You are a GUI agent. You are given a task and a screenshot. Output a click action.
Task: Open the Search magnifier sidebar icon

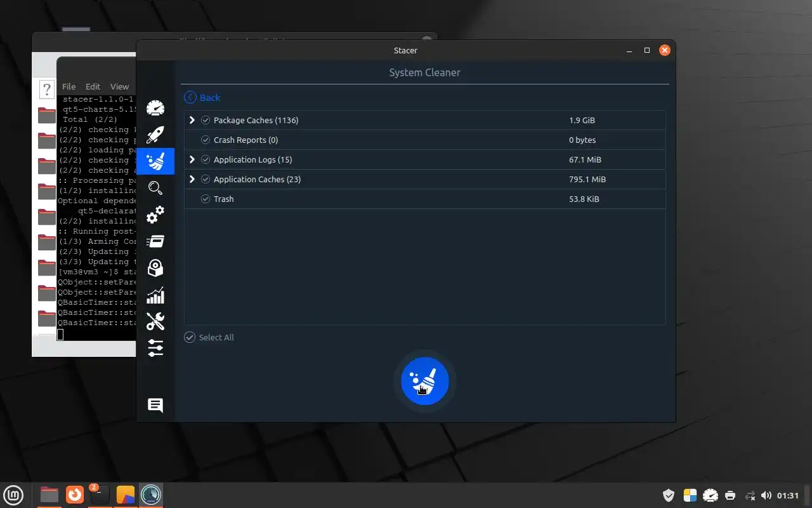click(x=155, y=188)
